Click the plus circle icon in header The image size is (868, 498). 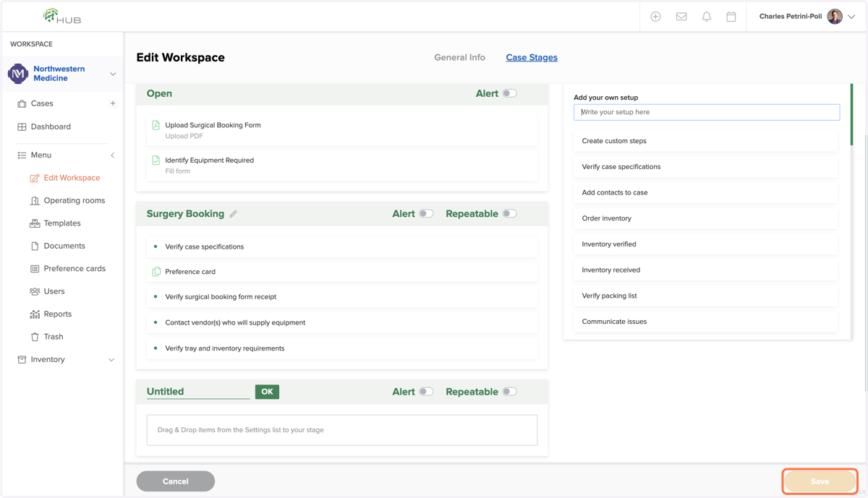(655, 17)
